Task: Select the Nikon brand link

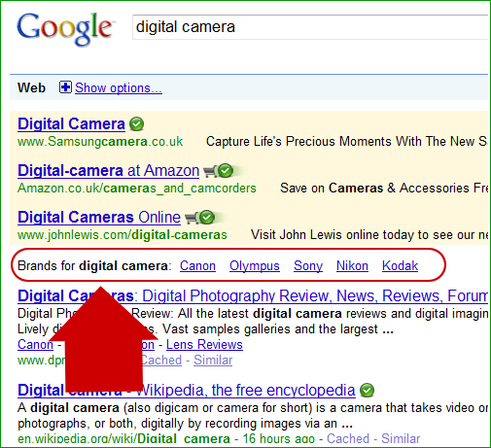Action: pyautogui.click(x=352, y=266)
